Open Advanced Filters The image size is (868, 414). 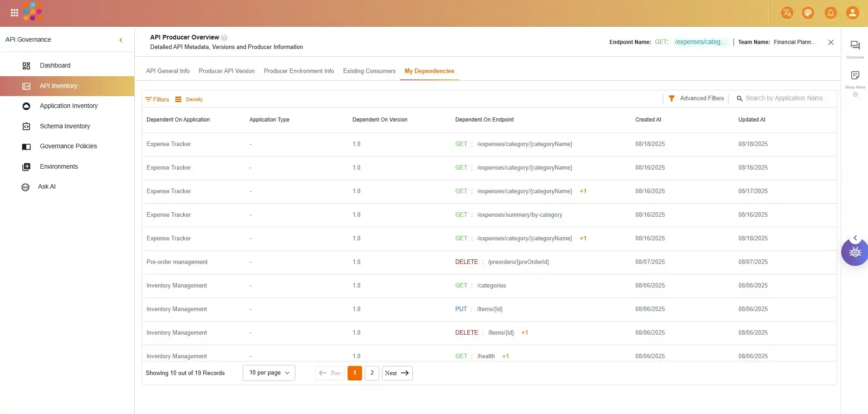pos(696,98)
